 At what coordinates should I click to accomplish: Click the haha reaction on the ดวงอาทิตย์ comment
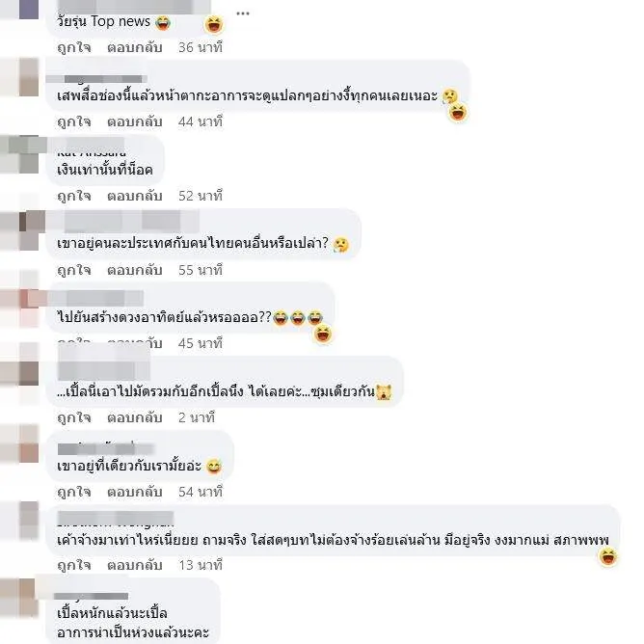click(323, 334)
